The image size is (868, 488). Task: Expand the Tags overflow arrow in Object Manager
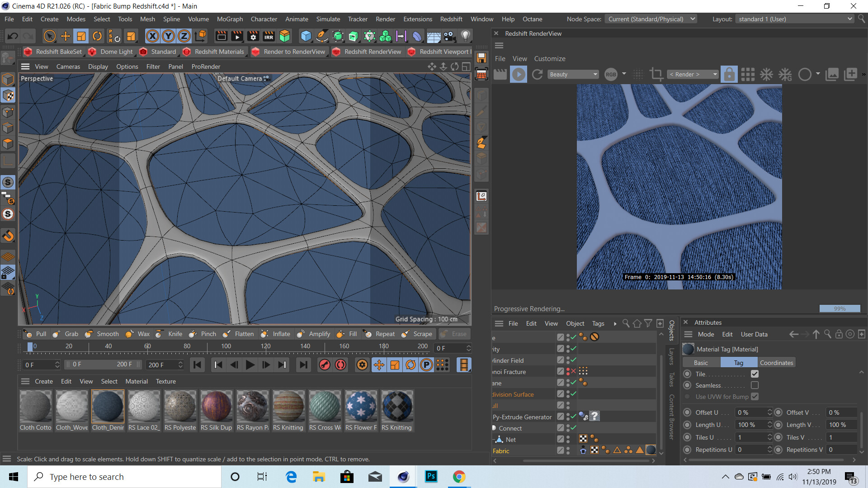click(615, 323)
